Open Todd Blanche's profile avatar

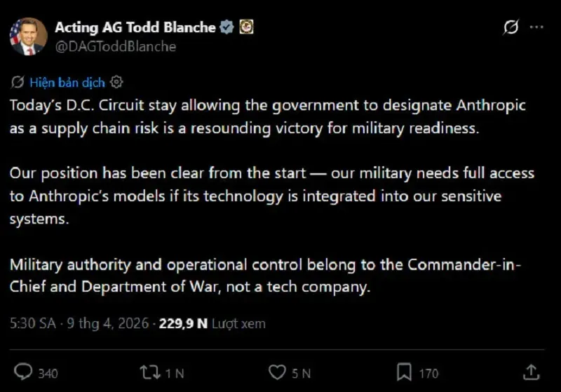[28, 36]
